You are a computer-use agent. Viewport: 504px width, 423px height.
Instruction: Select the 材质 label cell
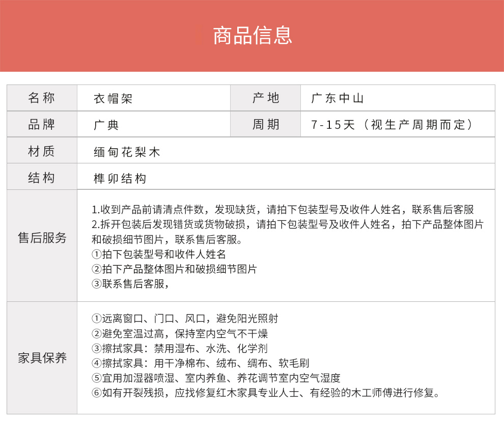click(42, 151)
